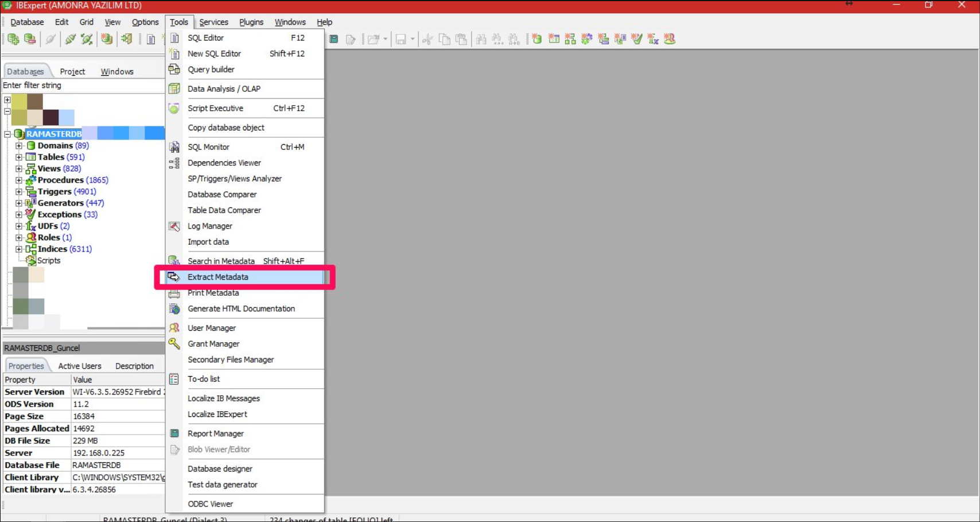The image size is (980, 522).
Task: Click the Enter filter string field
Action: (83, 86)
